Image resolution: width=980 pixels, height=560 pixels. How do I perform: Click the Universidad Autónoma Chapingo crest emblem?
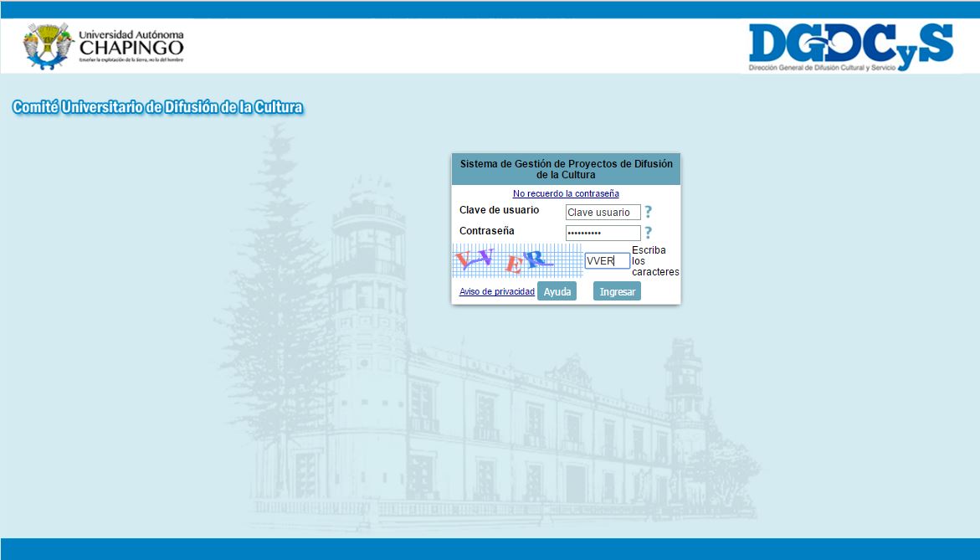click(x=48, y=45)
